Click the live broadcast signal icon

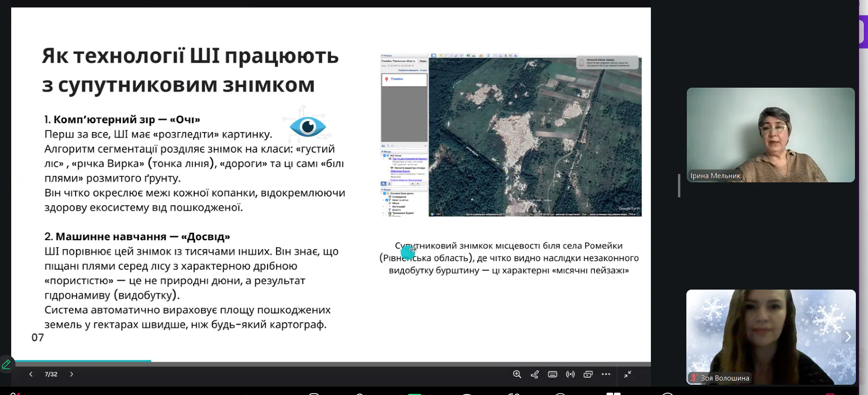click(x=570, y=374)
